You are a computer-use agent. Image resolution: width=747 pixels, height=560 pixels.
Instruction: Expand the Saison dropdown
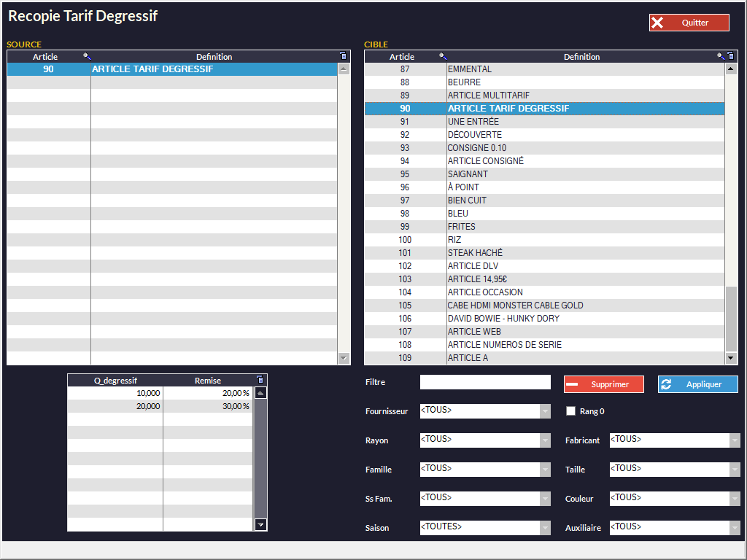tap(545, 528)
